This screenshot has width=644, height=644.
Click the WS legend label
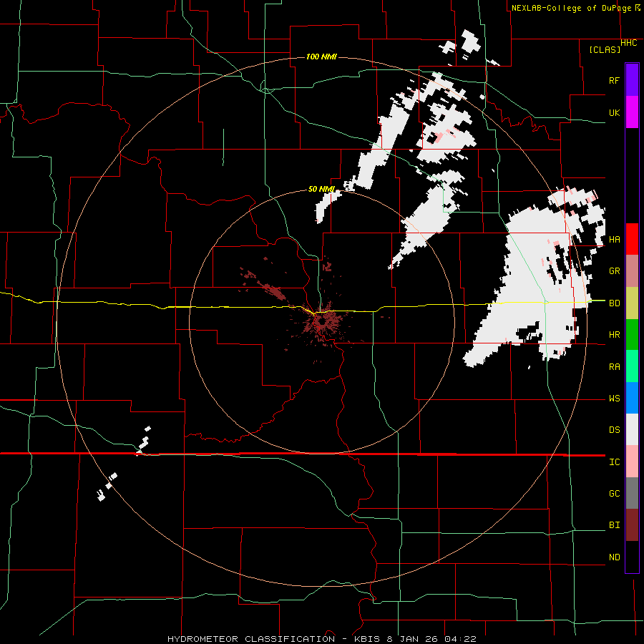(614, 399)
